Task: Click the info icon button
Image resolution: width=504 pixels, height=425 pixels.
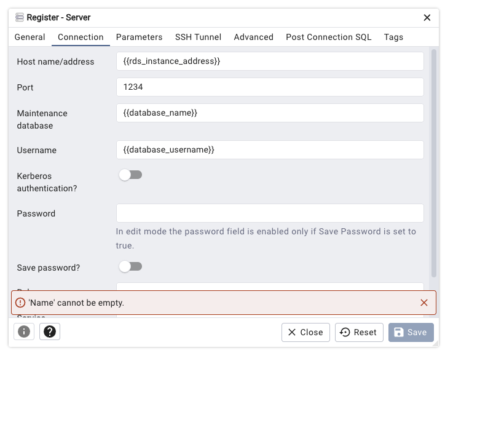Action: 24,332
